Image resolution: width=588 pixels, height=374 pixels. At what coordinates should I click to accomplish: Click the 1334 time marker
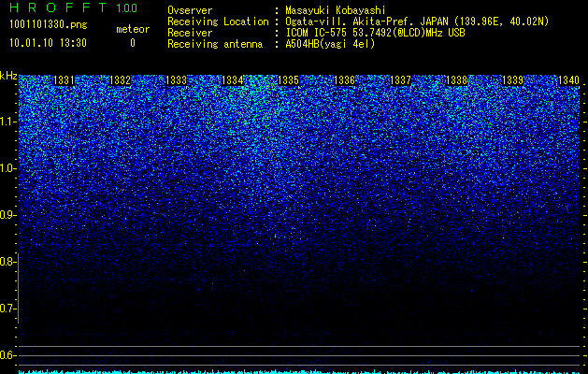(x=233, y=80)
